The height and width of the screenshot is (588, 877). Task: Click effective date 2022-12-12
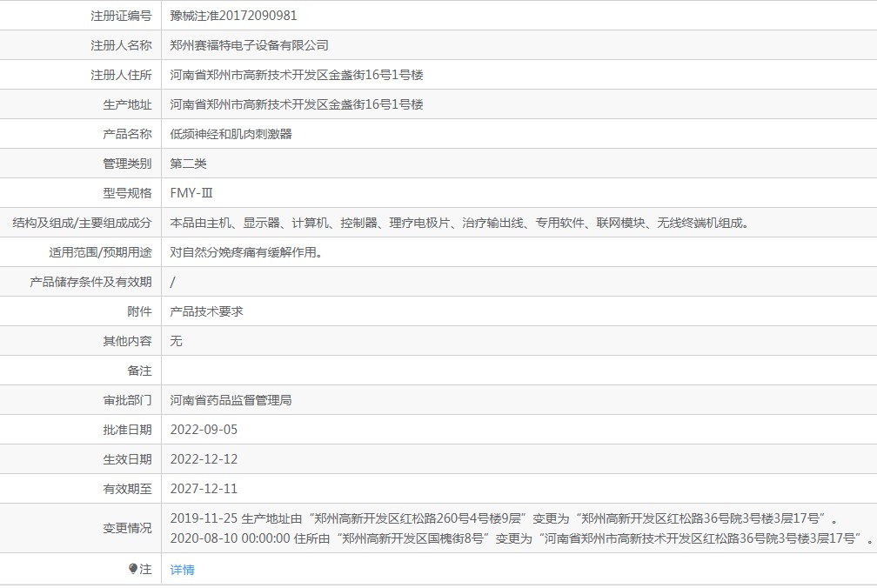(x=204, y=459)
